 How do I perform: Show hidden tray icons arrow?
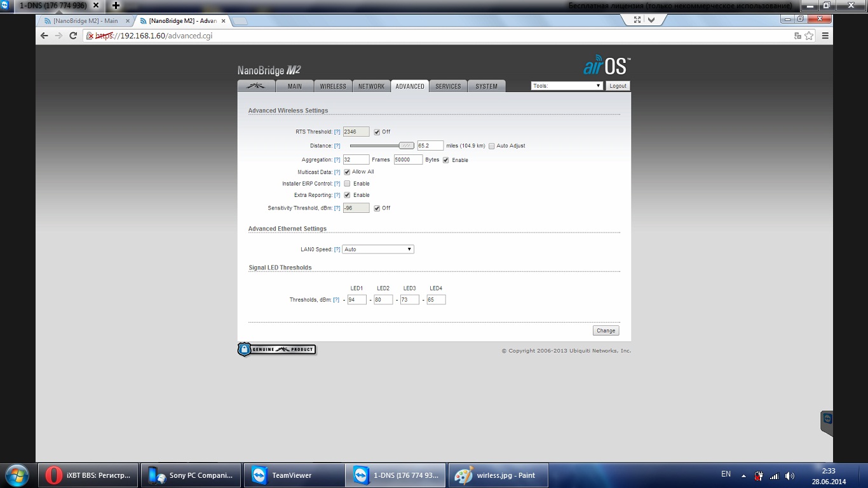pos(743,475)
